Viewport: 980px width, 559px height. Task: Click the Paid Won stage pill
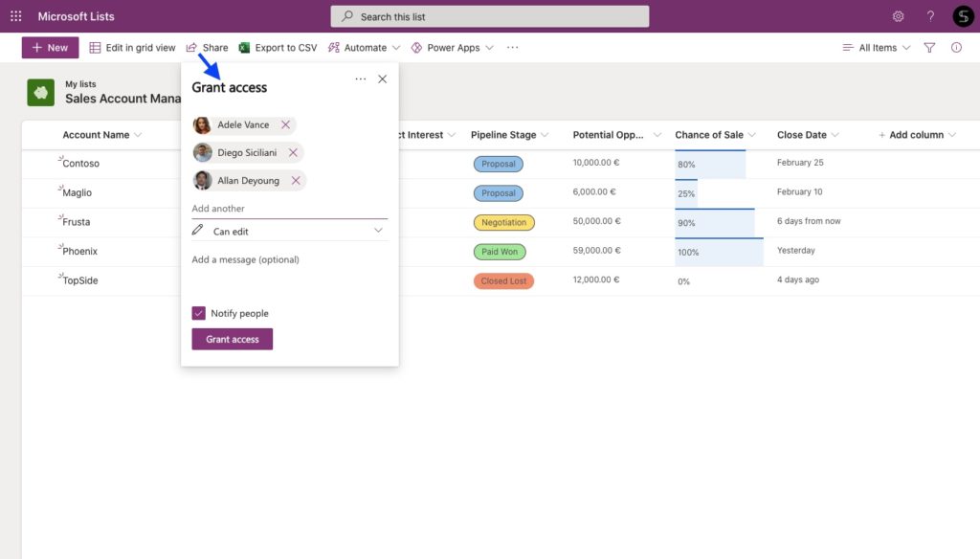click(x=500, y=252)
